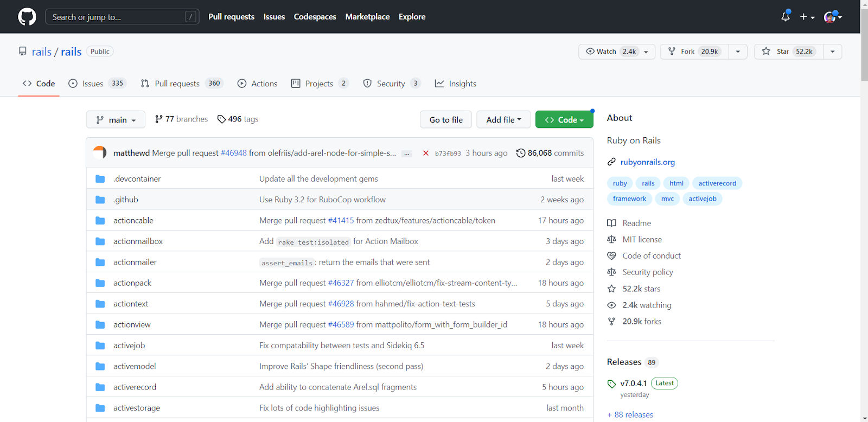Screen dimensions: 868x422
Task: Expand the Watch options dropdown arrow
Action: [x=646, y=52]
